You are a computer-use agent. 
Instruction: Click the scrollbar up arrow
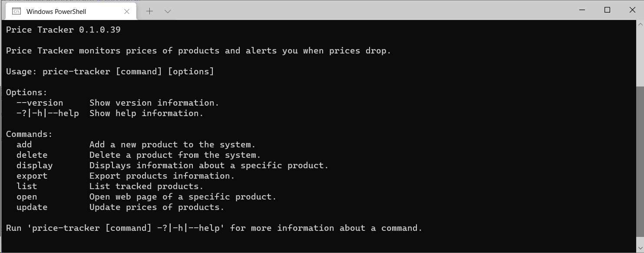pyautogui.click(x=641, y=24)
